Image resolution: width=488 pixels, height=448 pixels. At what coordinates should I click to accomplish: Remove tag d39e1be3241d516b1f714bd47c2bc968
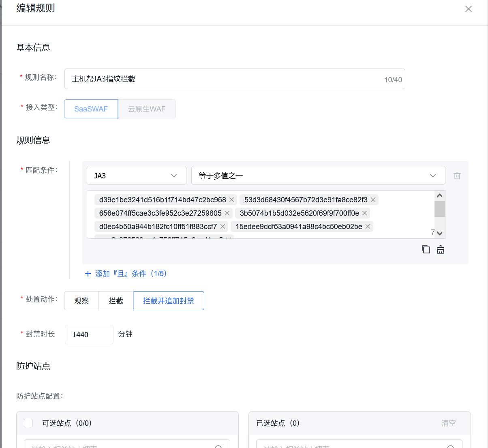tap(232, 199)
